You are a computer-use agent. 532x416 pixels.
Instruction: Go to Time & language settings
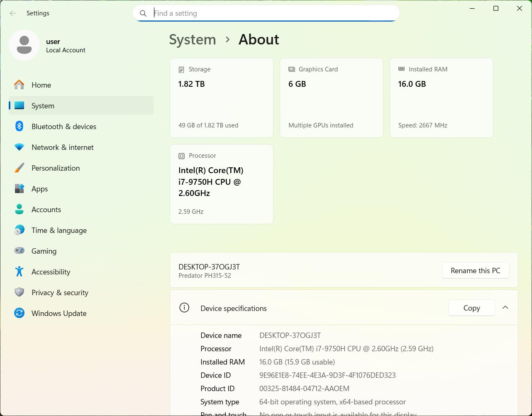[x=59, y=230]
